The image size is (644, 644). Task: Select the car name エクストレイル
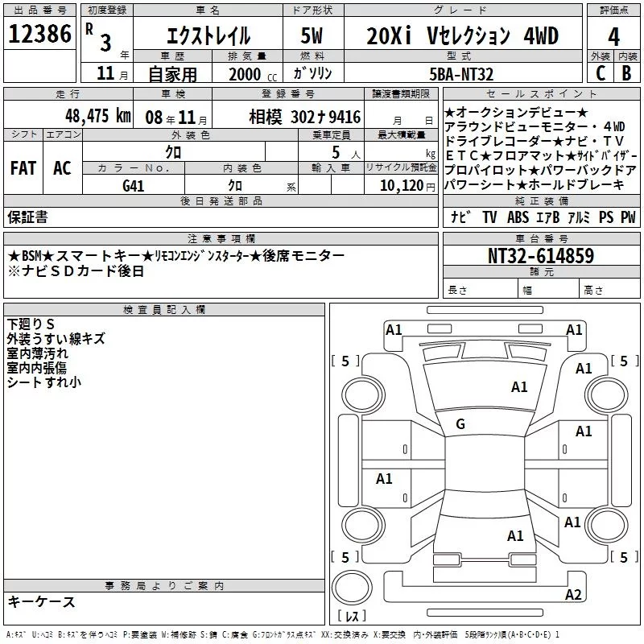208,35
